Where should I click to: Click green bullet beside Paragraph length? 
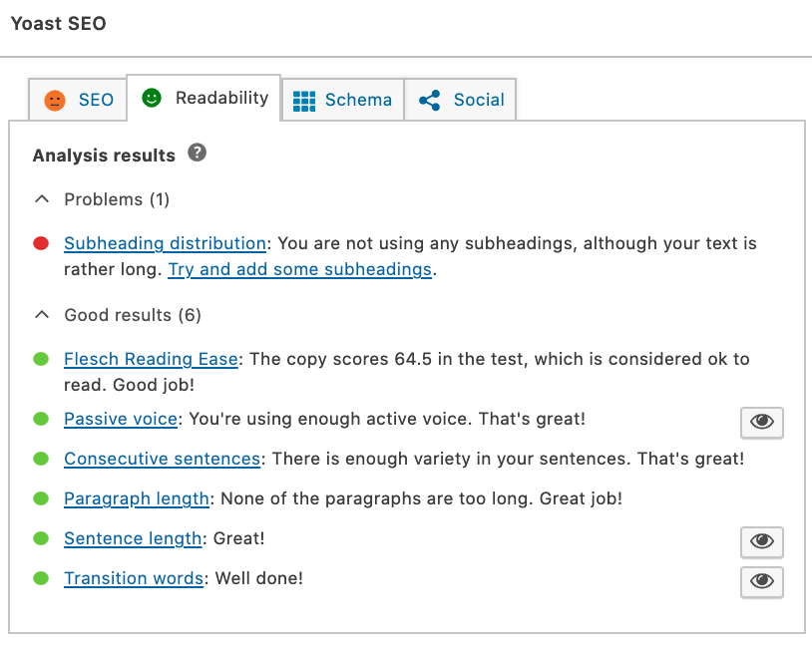(x=41, y=498)
